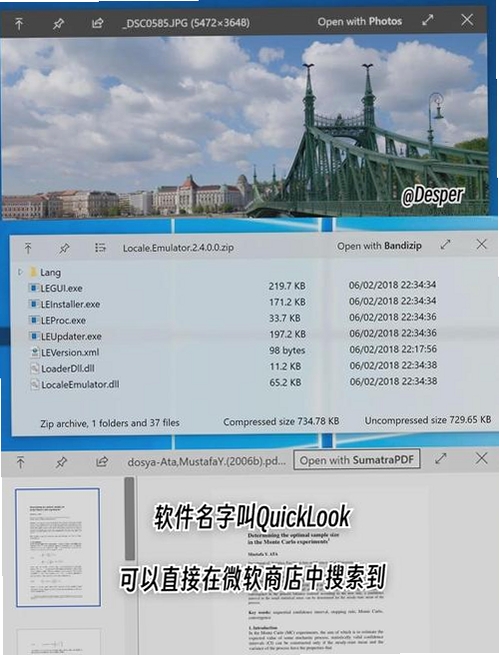Click stay-on-top icon in image preview window

pos(19,23)
